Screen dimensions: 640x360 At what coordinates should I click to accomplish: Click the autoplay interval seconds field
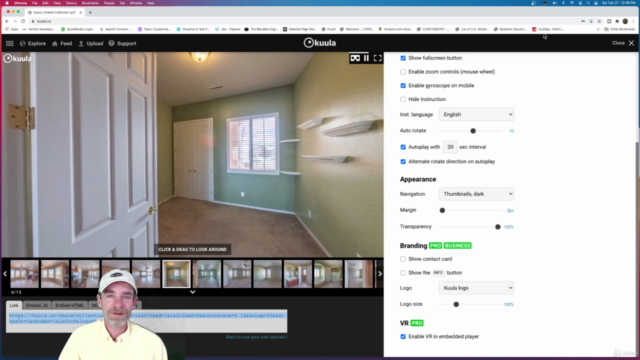point(450,147)
